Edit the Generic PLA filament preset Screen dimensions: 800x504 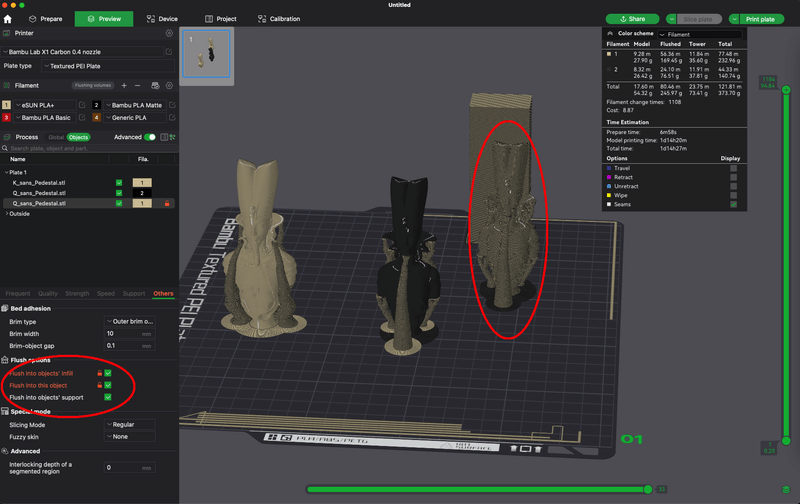tap(172, 117)
